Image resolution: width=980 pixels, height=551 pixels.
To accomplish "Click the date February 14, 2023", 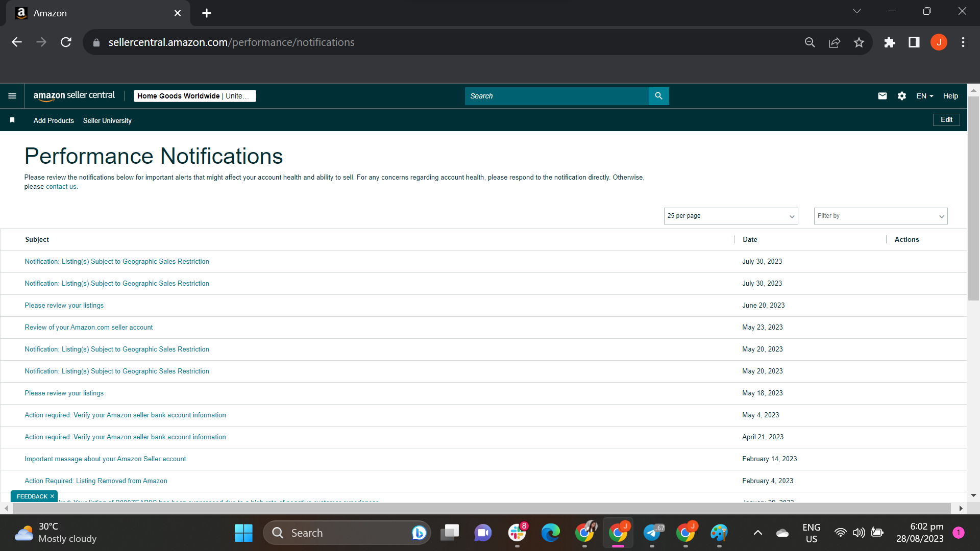I will coord(770,459).
